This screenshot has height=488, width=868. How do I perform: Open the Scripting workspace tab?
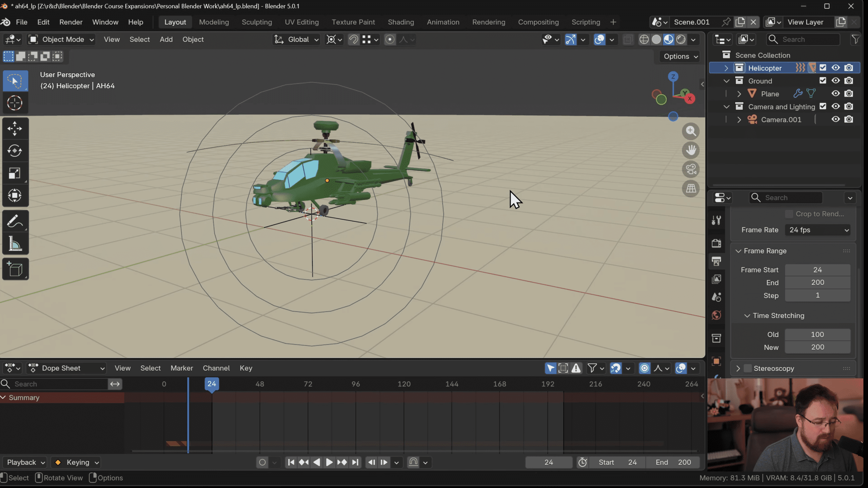[x=586, y=22]
